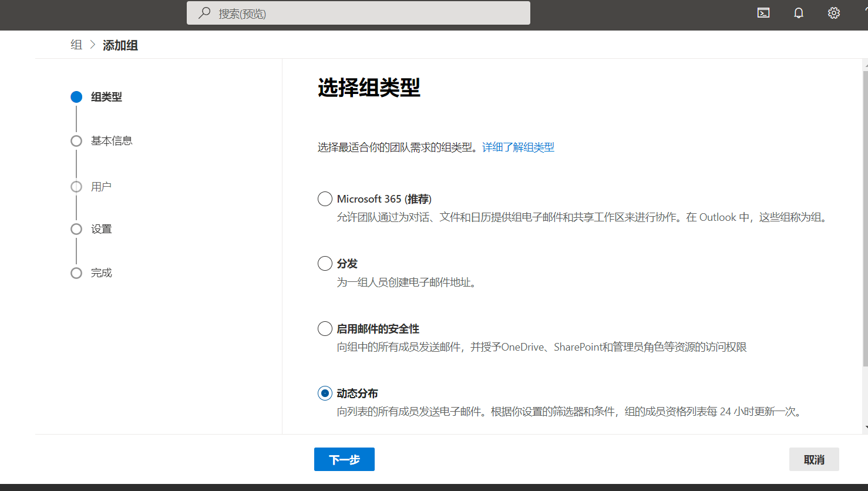This screenshot has width=868, height=491.
Task: Click the 下一步 button
Action: pyautogui.click(x=344, y=459)
